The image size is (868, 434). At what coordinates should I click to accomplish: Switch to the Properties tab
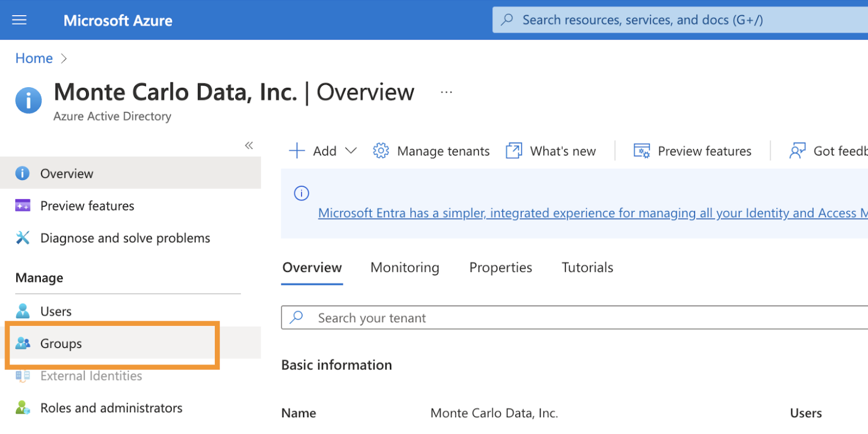501,267
